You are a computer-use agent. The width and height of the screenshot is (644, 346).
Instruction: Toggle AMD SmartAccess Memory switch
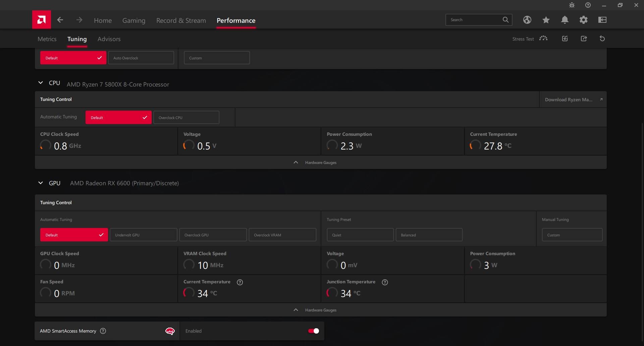(313, 331)
